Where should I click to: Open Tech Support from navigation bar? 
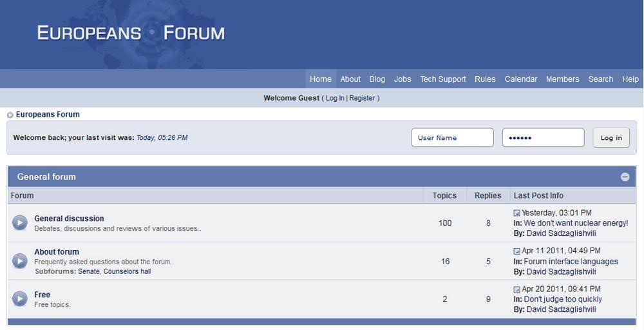pos(442,79)
